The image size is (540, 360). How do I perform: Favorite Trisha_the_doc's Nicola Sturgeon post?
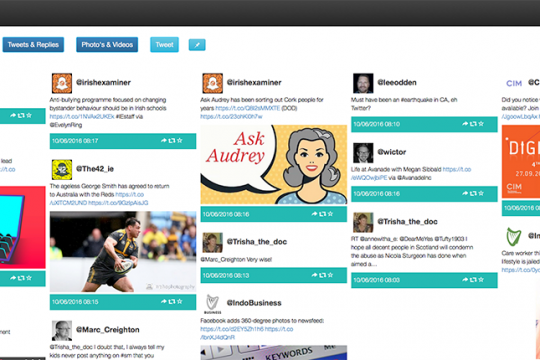click(481, 280)
